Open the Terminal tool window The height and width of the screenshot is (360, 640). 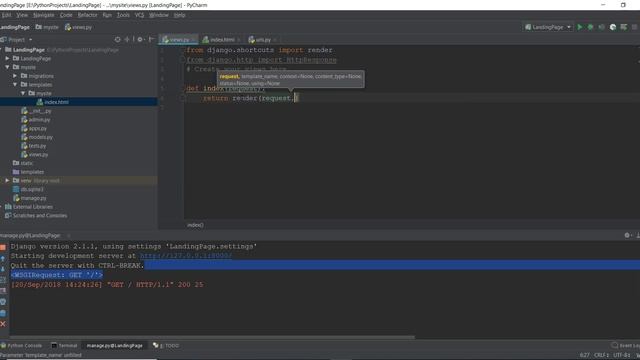[64, 345]
